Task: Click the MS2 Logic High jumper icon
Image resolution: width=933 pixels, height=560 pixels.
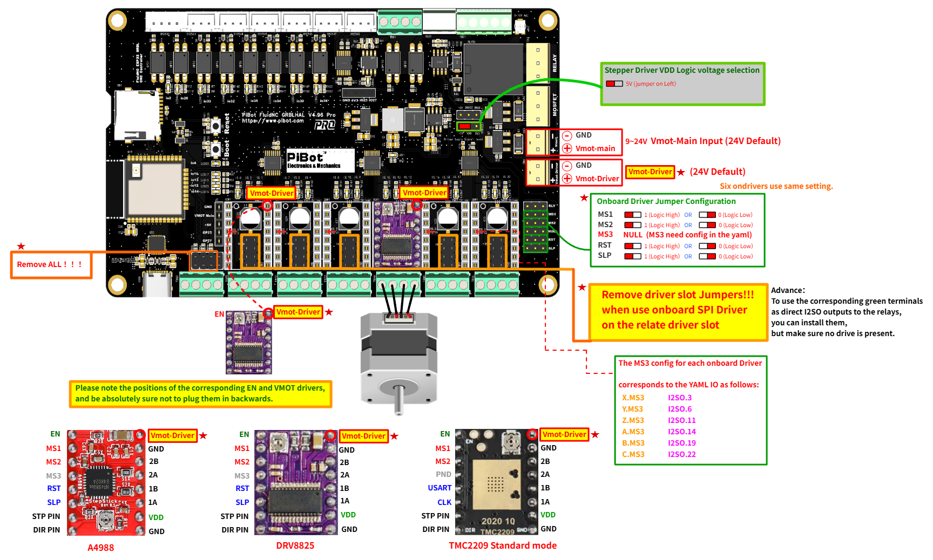Action: (633, 225)
